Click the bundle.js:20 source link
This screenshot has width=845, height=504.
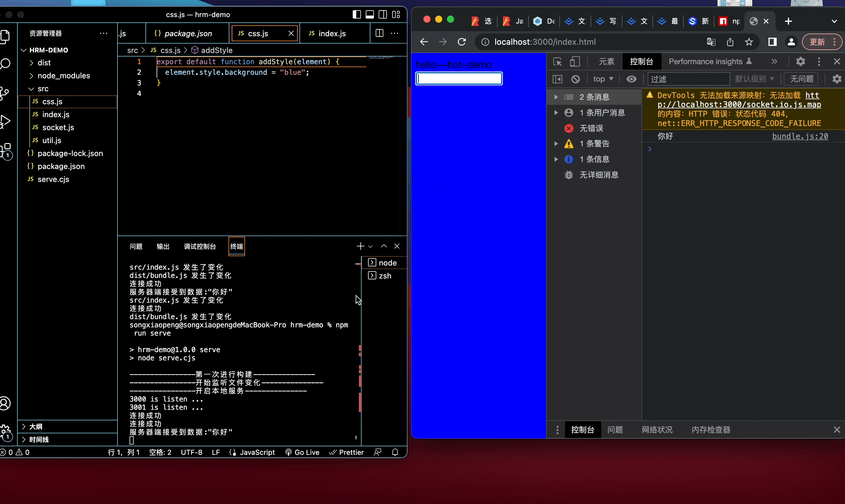[800, 136]
